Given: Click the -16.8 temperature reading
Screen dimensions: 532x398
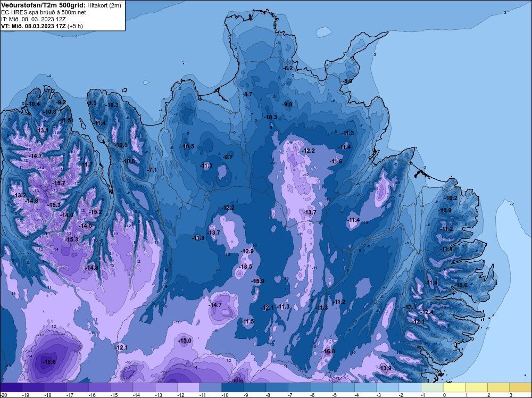Looking at the screenshot, I should pyautogui.click(x=328, y=351).
